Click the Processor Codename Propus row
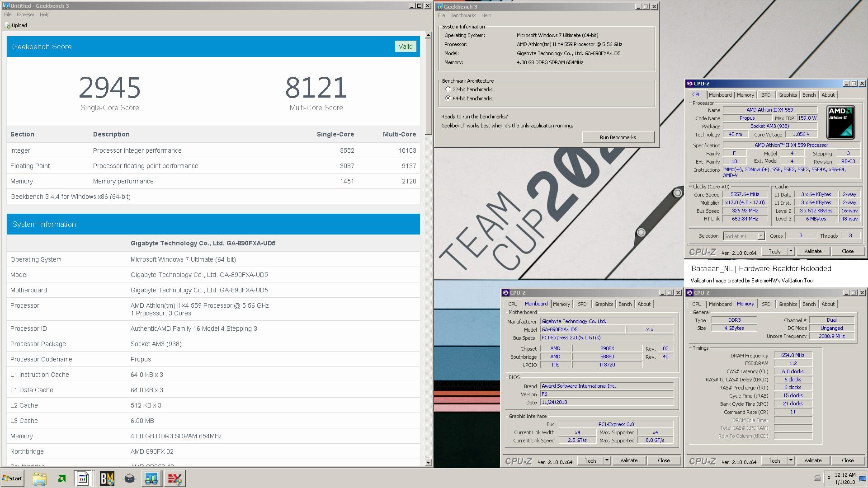This screenshot has height=488, width=868. (x=213, y=359)
